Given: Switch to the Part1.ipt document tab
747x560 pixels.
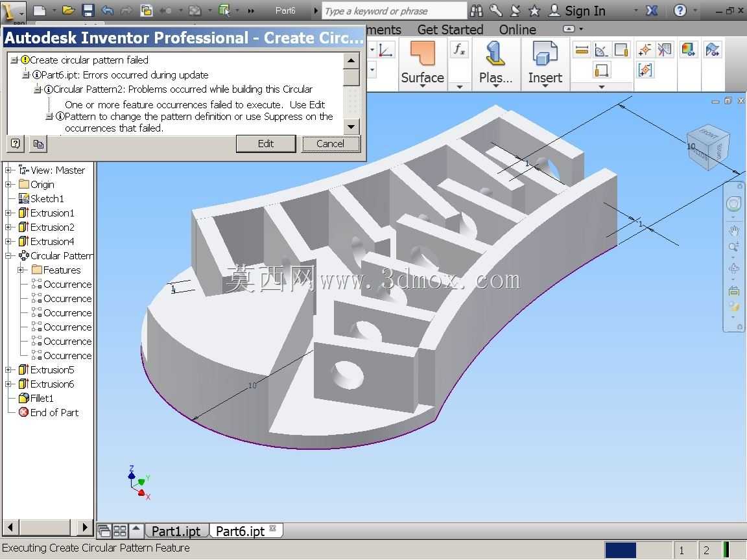Looking at the screenshot, I should tap(176, 531).
